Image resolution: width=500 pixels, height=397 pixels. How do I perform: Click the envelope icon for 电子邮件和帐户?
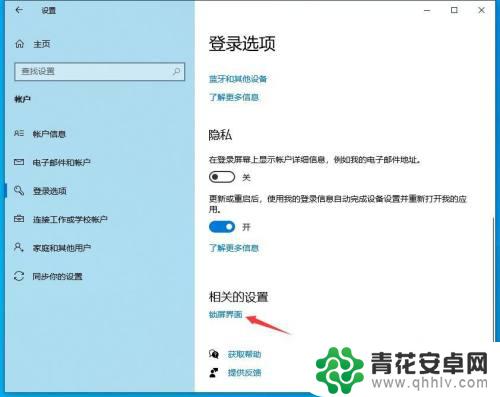[x=19, y=162]
